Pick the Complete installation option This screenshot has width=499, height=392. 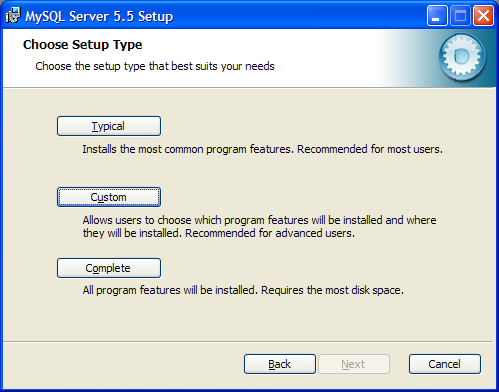point(109,268)
